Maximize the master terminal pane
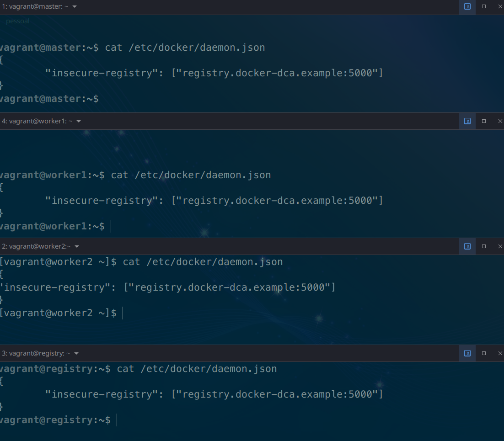504x441 pixels. tap(483, 7)
